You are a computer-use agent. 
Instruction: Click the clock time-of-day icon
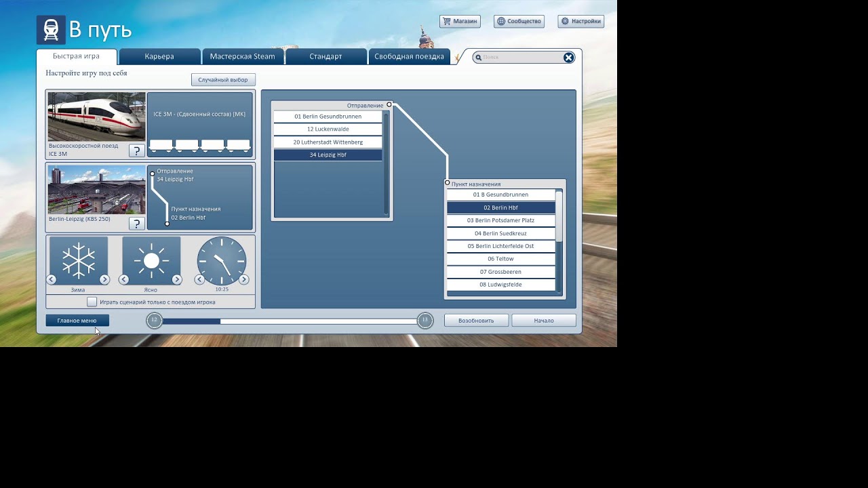[222, 261]
